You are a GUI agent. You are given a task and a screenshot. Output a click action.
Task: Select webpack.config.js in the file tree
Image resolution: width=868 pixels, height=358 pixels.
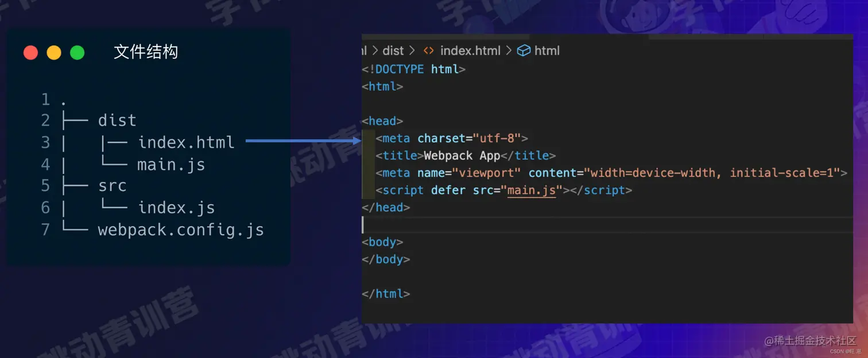click(181, 230)
